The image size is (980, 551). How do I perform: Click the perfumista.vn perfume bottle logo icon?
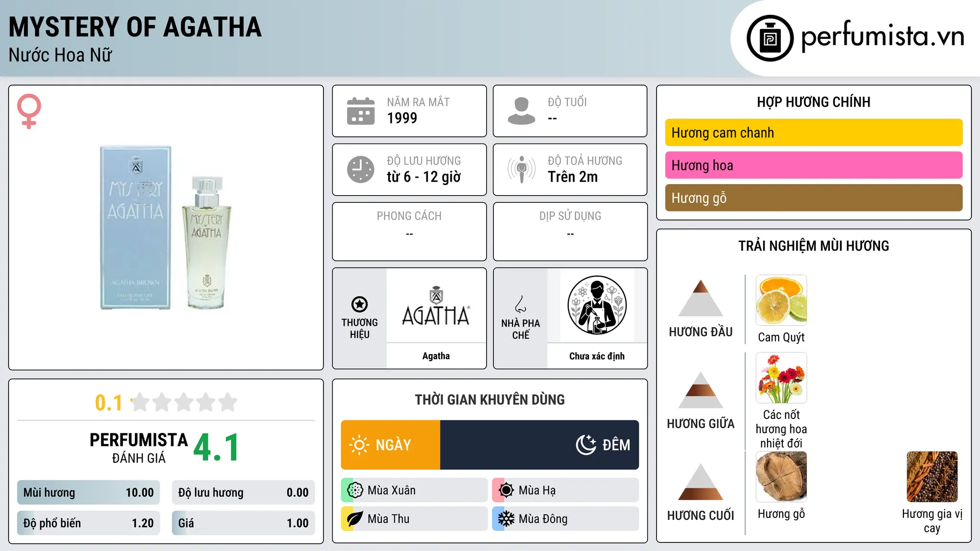[x=770, y=38]
